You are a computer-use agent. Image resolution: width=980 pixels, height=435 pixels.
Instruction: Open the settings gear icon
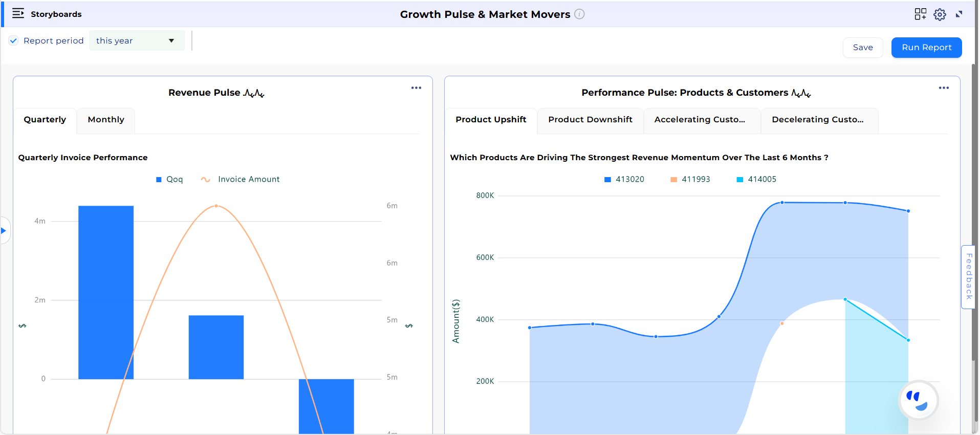pos(940,14)
